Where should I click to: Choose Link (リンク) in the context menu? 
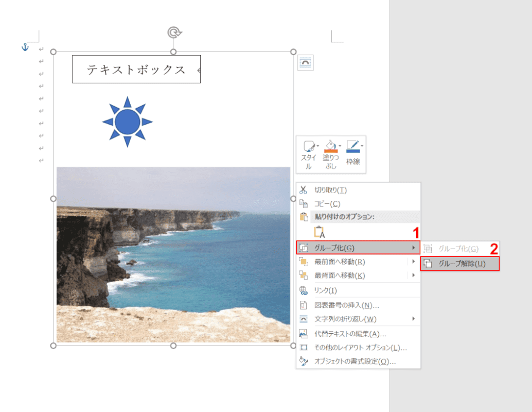tap(358, 290)
